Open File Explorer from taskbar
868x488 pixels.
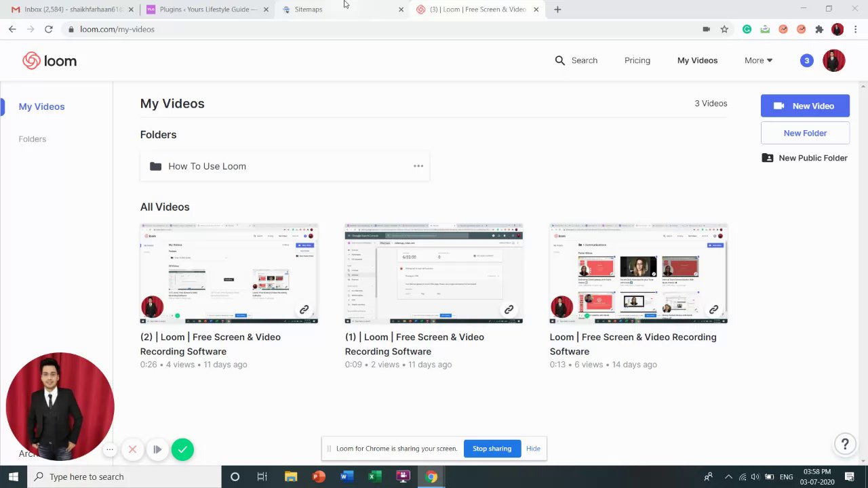pos(291,476)
